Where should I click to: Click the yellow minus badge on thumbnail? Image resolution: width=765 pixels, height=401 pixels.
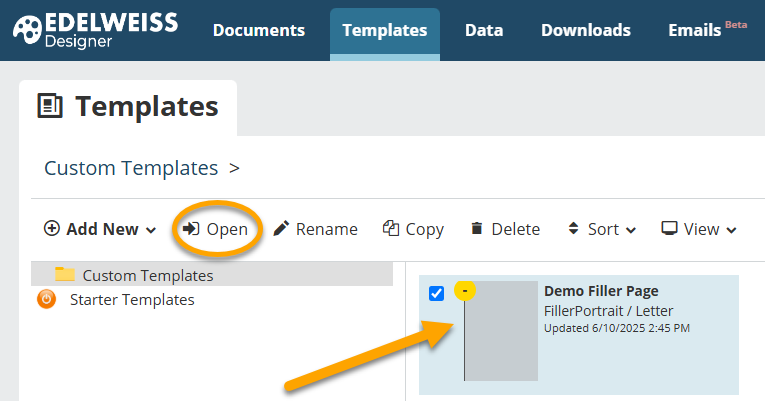[x=464, y=291]
